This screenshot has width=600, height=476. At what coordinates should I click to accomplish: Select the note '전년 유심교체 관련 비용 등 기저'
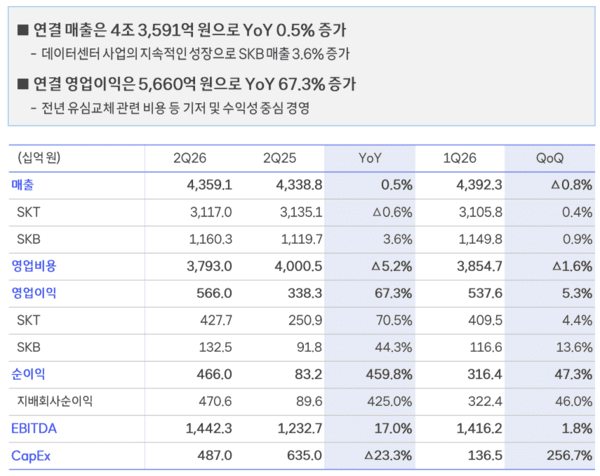[123, 108]
